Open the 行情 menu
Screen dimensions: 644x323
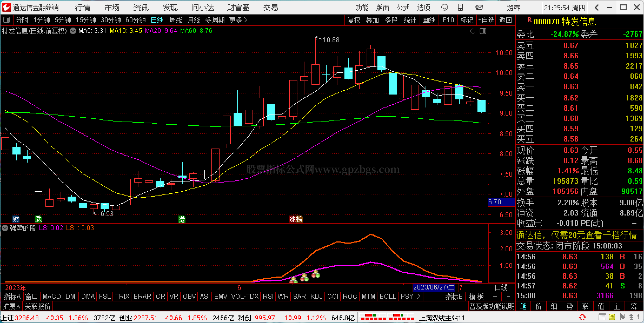pyautogui.click(x=83, y=8)
